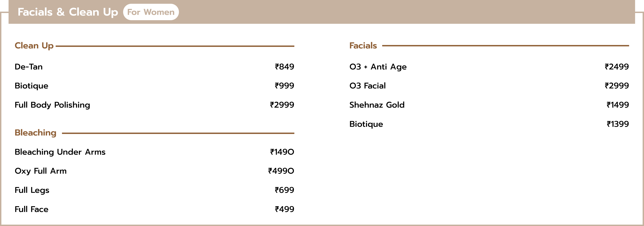Click the For Women pill label
This screenshot has height=226, width=644.
[x=151, y=12]
